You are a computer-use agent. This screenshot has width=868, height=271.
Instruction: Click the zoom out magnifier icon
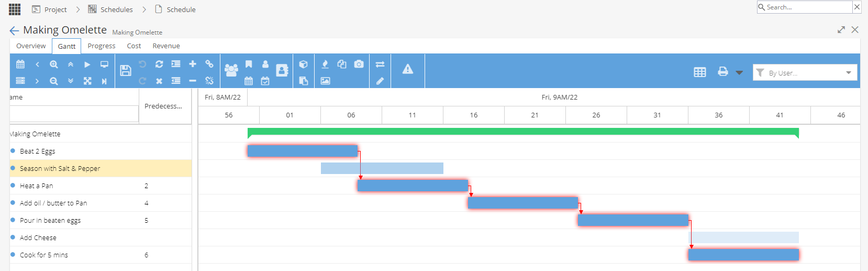coord(54,81)
